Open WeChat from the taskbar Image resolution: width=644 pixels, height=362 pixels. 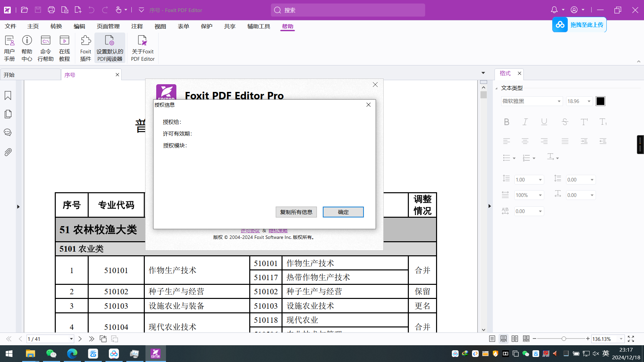(x=51, y=354)
